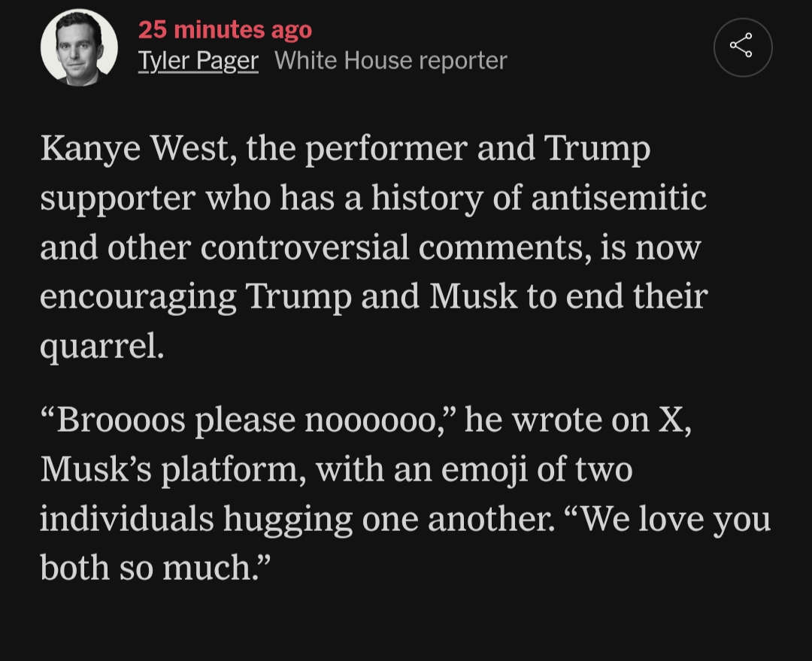Click the share icon button
The width and height of the screenshot is (812, 661).
coord(742,47)
